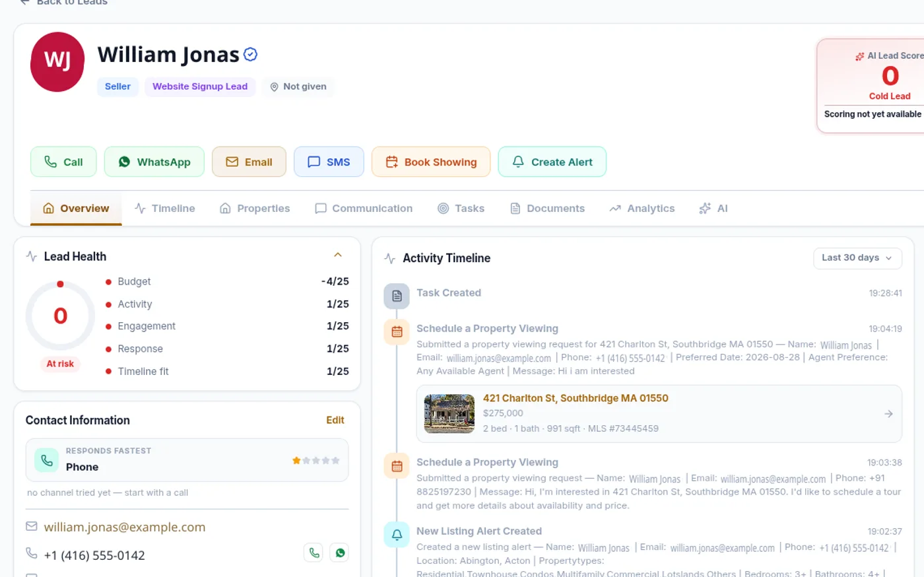Click the New Listing Alert Created title
This screenshot has height=577, width=924.
point(479,531)
